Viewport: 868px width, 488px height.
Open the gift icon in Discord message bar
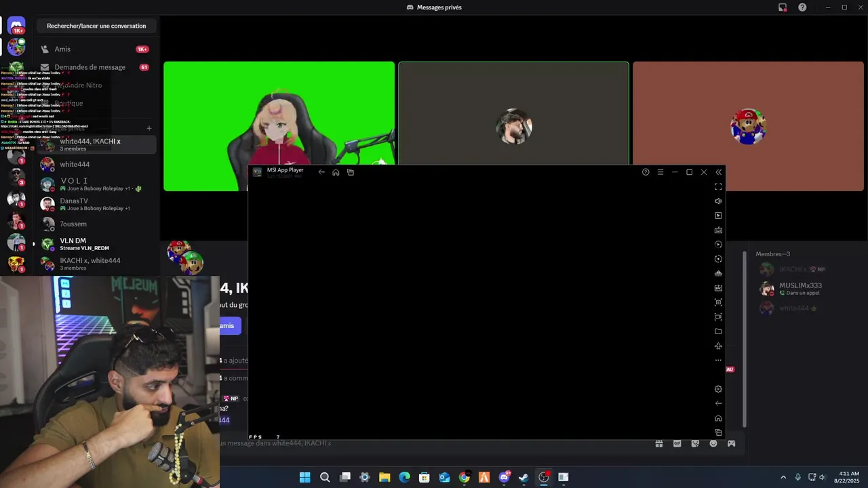tap(658, 443)
